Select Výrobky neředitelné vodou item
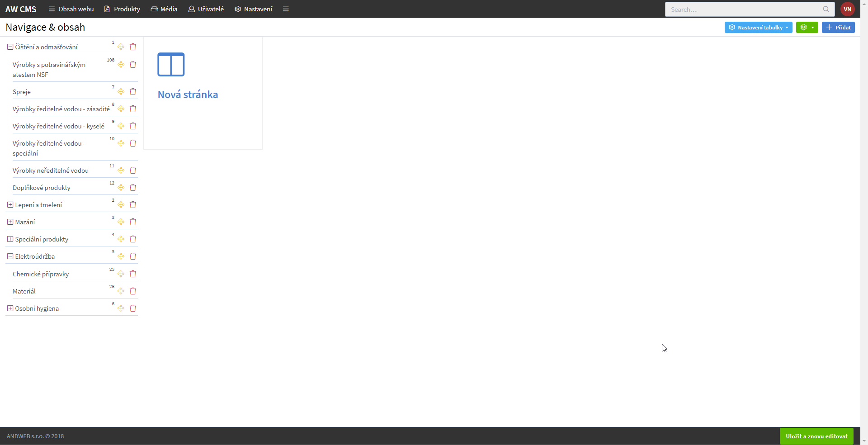868x445 pixels. click(51, 170)
